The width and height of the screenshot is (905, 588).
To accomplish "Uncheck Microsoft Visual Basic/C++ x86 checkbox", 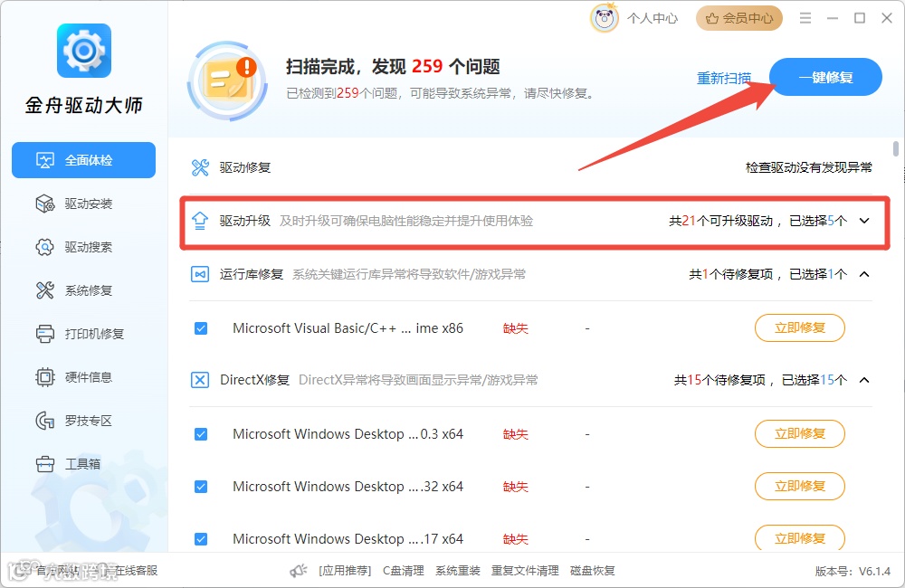I will pos(201,328).
